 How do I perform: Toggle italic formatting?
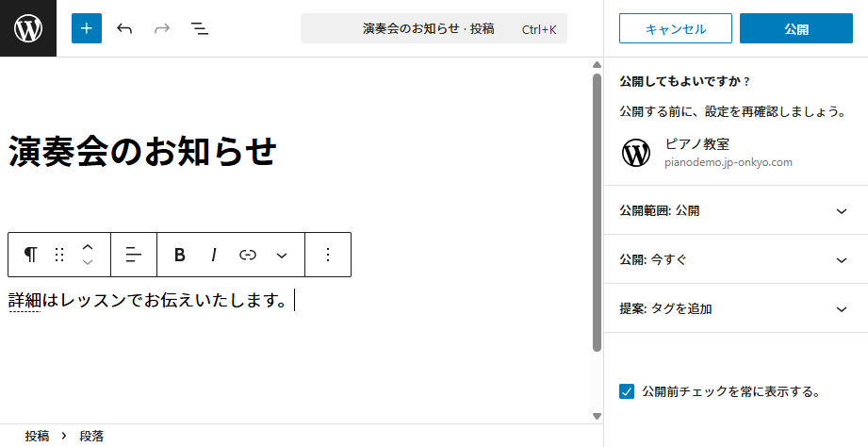[x=214, y=255]
